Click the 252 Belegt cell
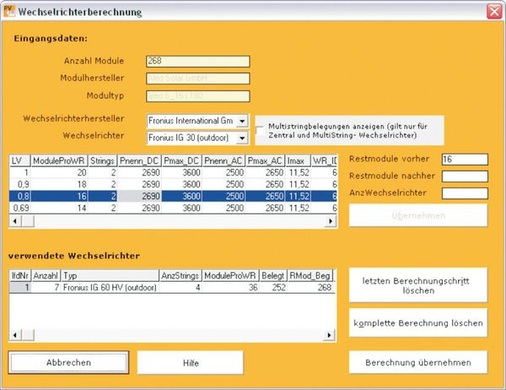This screenshot has height=390, width=506. pyautogui.click(x=273, y=287)
